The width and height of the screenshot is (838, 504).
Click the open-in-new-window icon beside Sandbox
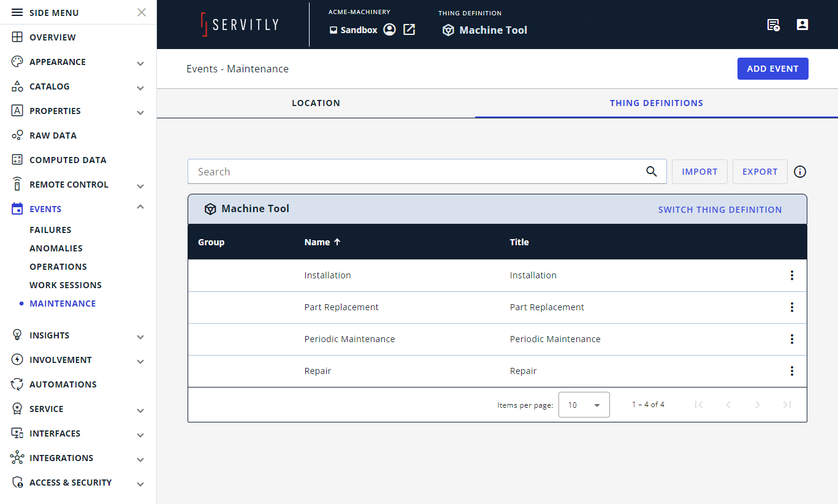pos(409,29)
